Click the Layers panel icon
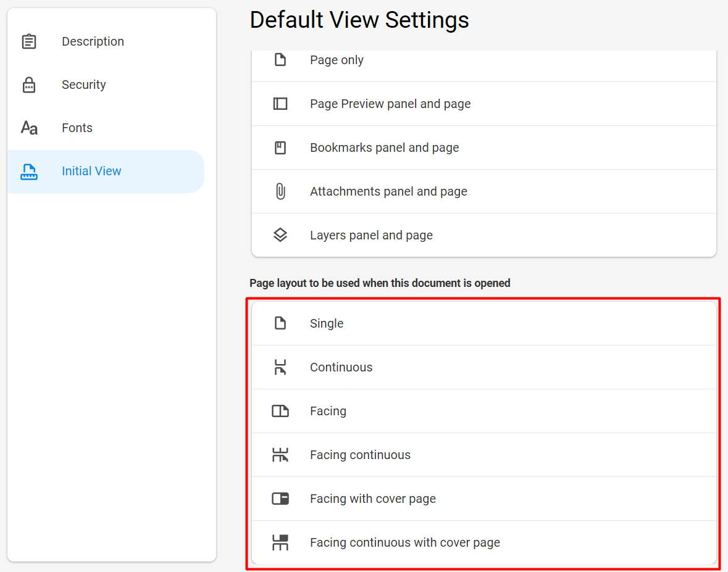 [x=280, y=235]
